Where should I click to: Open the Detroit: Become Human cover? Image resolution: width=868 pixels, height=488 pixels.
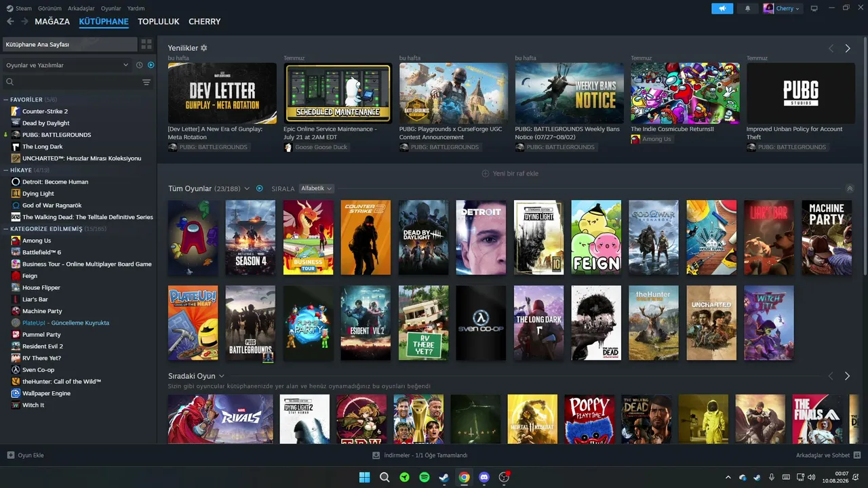tap(481, 237)
